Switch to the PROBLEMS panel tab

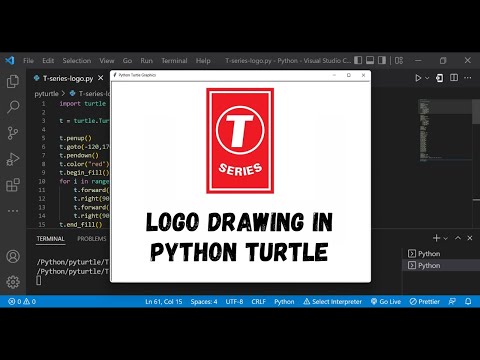tap(92, 239)
